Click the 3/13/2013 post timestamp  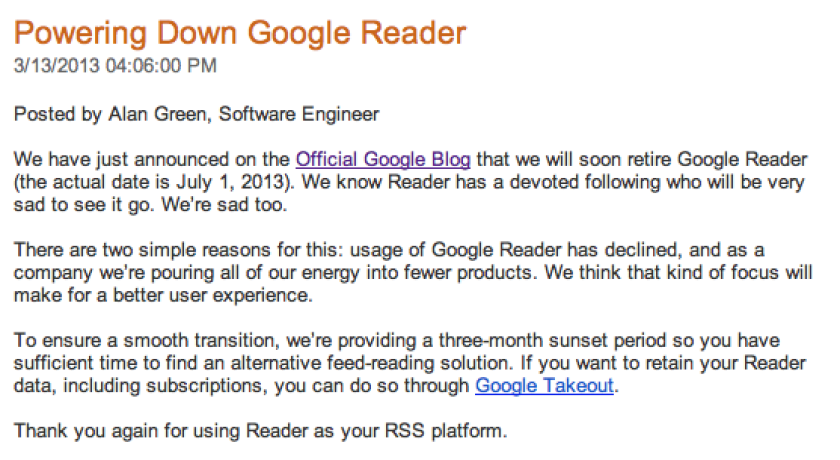pyautogui.click(x=115, y=66)
